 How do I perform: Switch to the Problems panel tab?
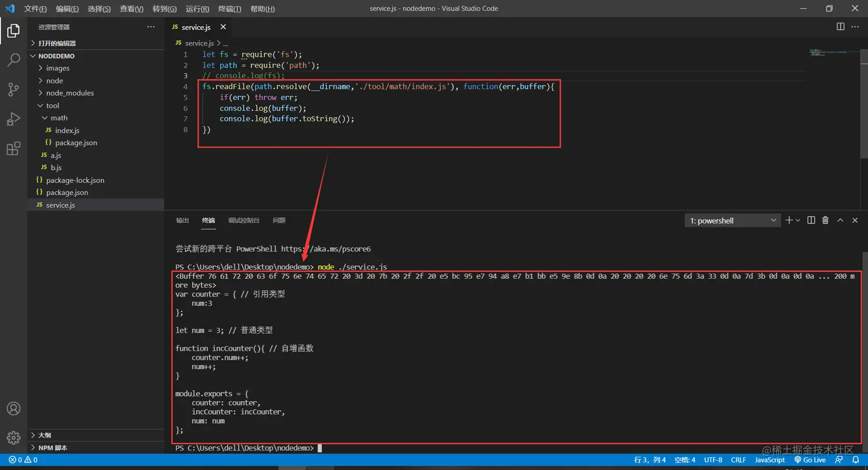tap(279, 220)
